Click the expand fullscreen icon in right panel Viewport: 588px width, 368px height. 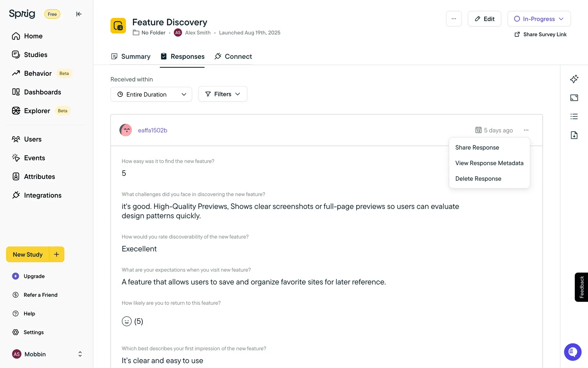point(574,98)
